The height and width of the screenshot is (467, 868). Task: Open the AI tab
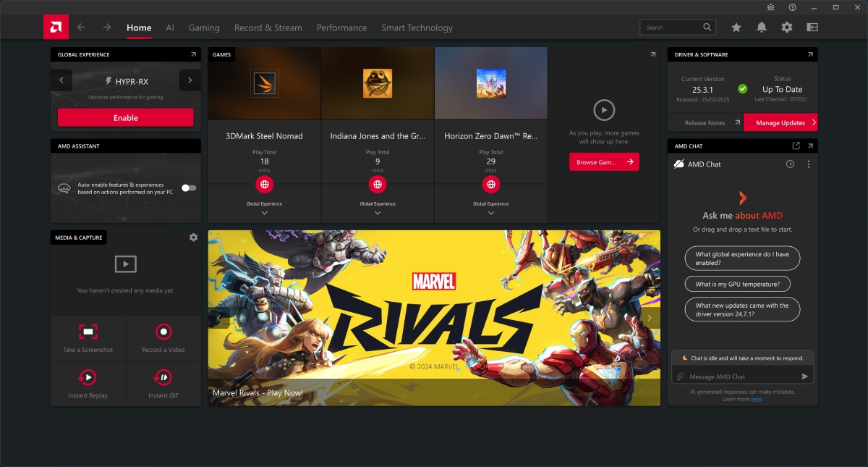coord(170,28)
